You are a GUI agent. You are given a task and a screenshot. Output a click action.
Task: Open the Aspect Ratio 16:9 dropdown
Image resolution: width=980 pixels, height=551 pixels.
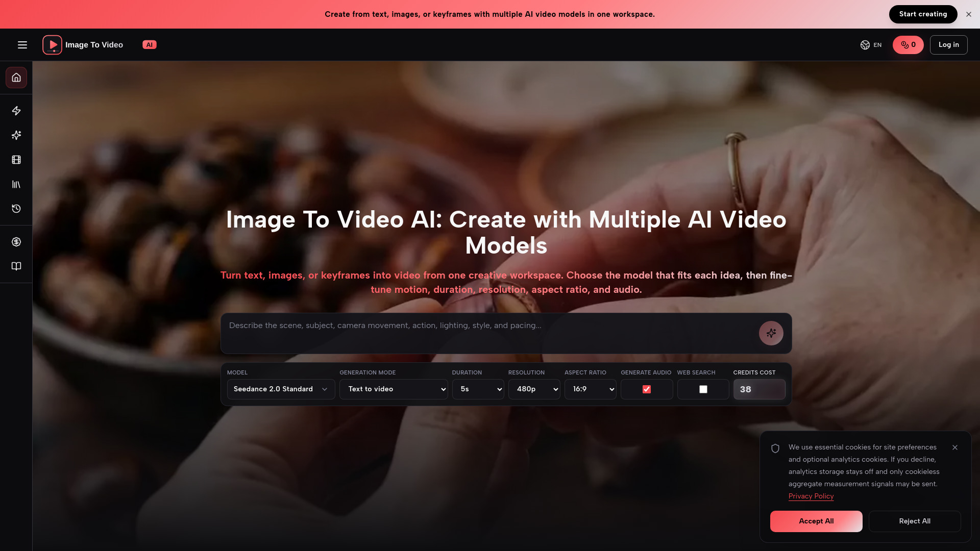590,389
